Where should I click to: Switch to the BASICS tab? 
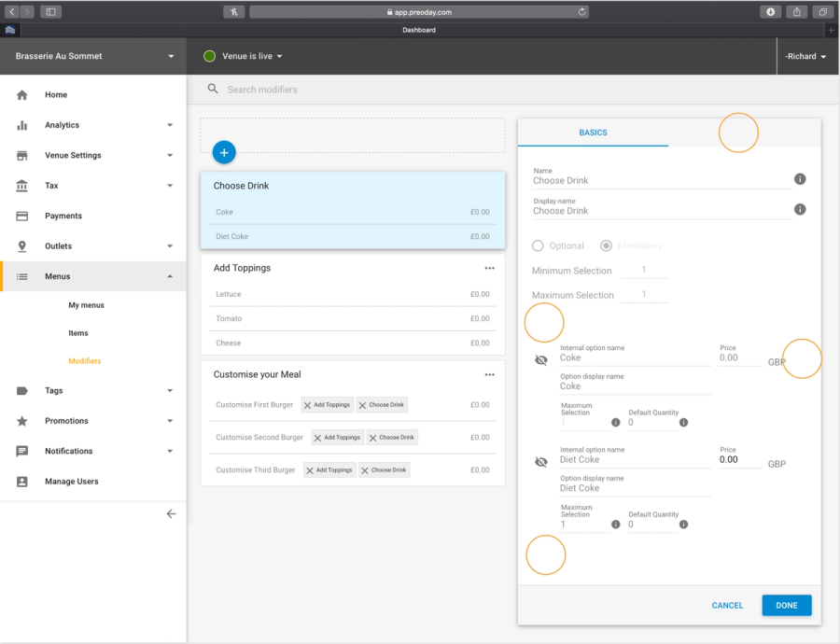click(x=593, y=133)
